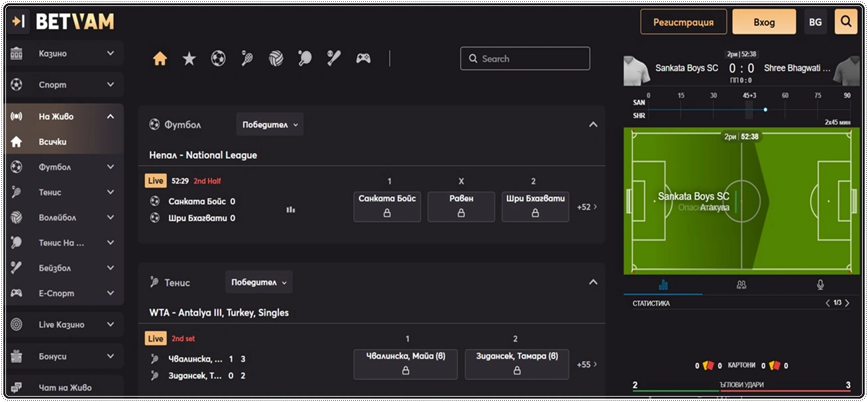Open favorites with the star icon
Viewport: 868px width, 402px height.
(x=189, y=59)
